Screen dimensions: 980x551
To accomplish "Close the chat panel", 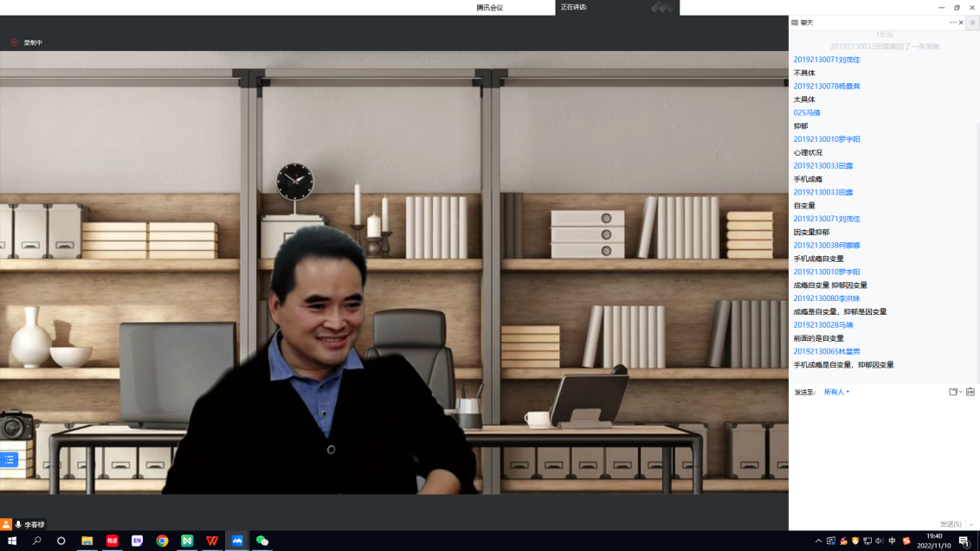I will pyautogui.click(x=961, y=22).
